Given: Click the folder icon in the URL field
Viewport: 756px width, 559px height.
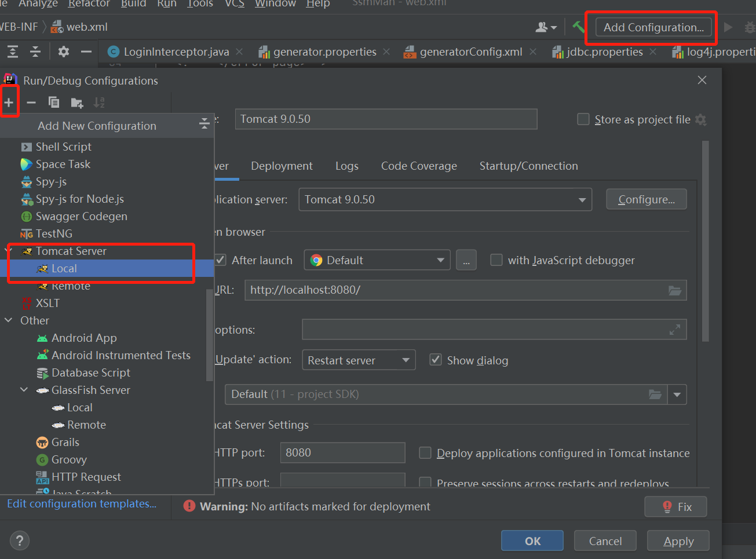Looking at the screenshot, I should click(x=675, y=290).
